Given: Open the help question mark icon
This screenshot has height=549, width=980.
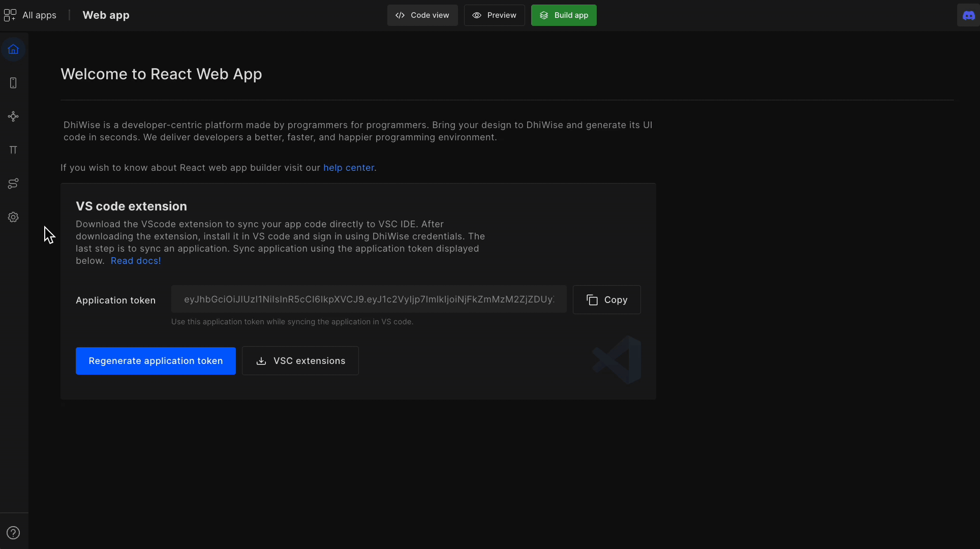Looking at the screenshot, I should [x=13, y=533].
